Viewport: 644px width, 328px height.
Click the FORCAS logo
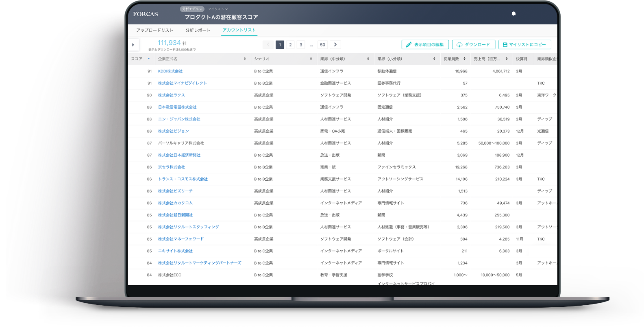pos(146,14)
